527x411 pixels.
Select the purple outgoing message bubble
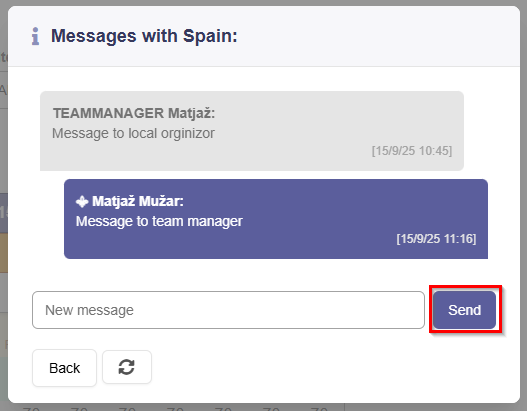(x=276, y=219)
